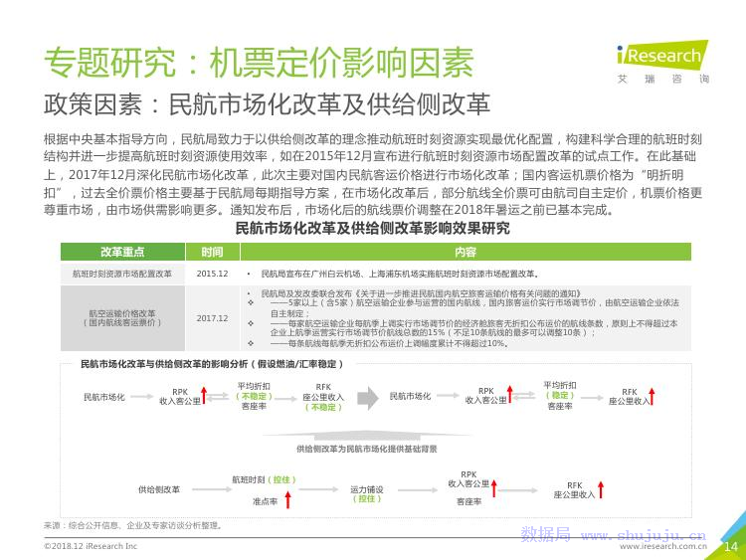Click the chart title 民航市场化改革及供给侧改革影响效果研究
The height and width of the screenshot is (560, 746).
click(373, 229)
